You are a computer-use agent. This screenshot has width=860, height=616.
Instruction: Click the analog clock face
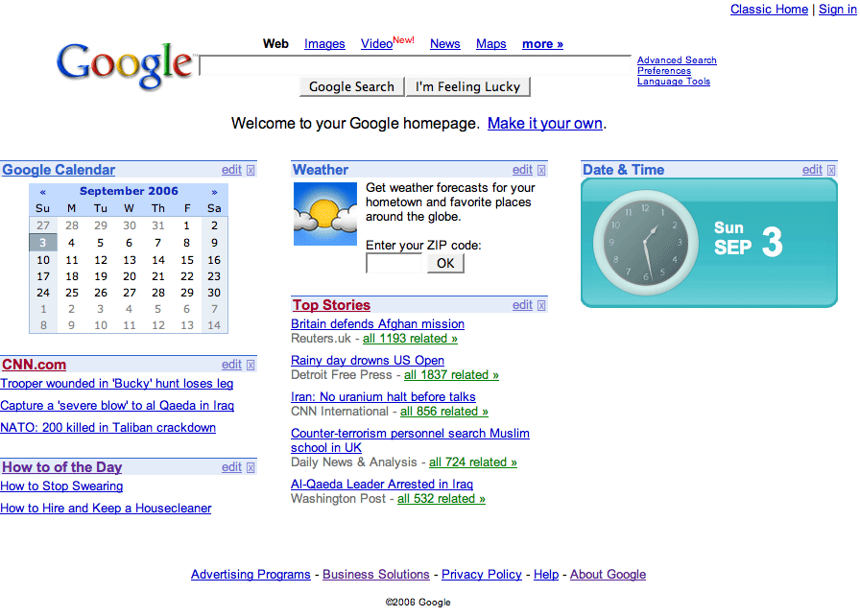pyautogui.click(x=645, y=241)
